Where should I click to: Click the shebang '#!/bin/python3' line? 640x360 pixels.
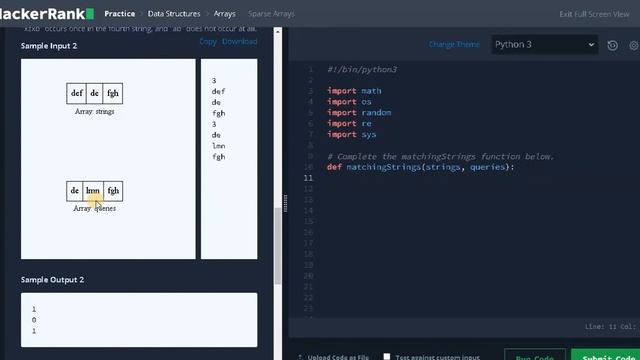[362, 69]
